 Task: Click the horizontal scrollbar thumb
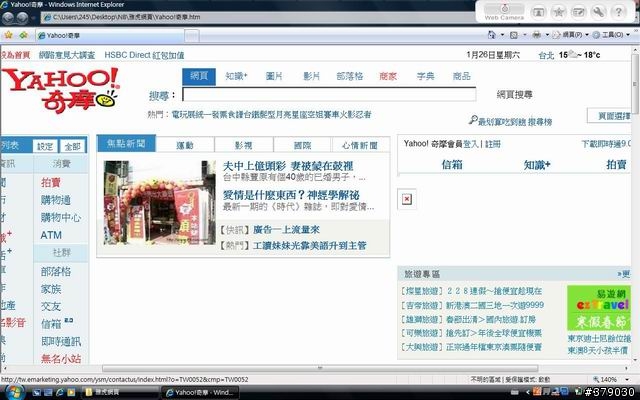coord(320,368)
